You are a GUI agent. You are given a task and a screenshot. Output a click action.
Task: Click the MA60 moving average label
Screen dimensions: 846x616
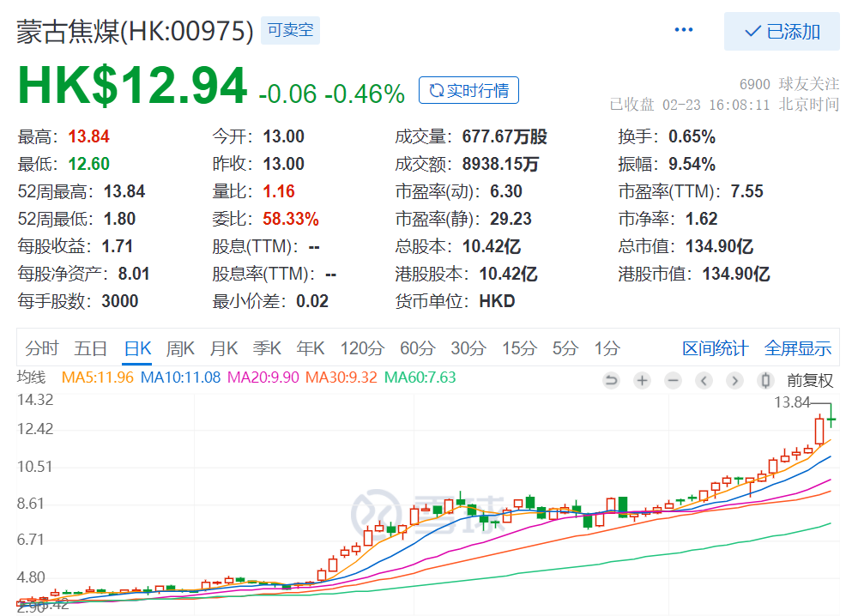click(x=420, y=377)
